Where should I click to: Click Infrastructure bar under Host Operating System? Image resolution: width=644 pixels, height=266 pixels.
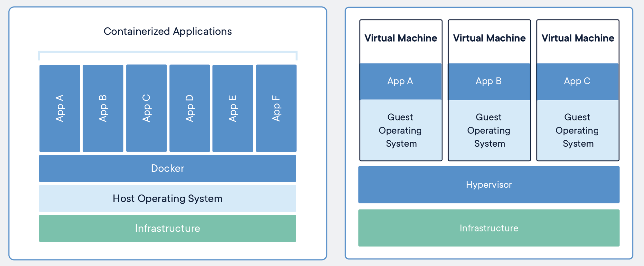click(168, 228)
